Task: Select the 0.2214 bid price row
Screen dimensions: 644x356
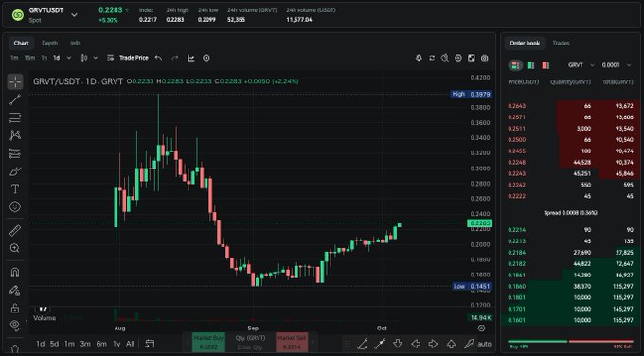Action: (x=570, y=230)
